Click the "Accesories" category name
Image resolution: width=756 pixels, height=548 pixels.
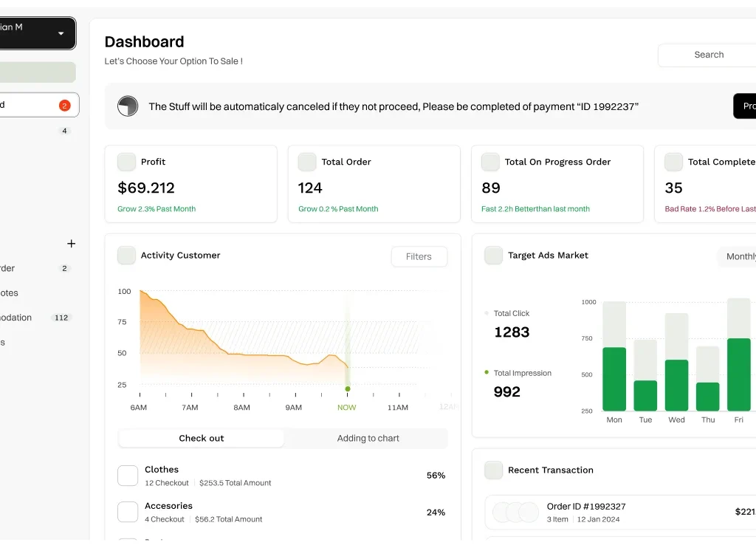click(169, 506)
